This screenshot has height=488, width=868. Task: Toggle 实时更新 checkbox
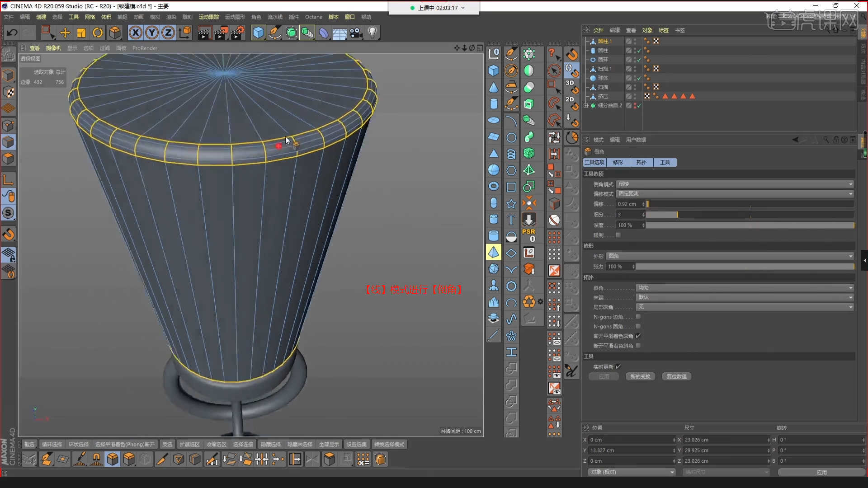point(618,366)
